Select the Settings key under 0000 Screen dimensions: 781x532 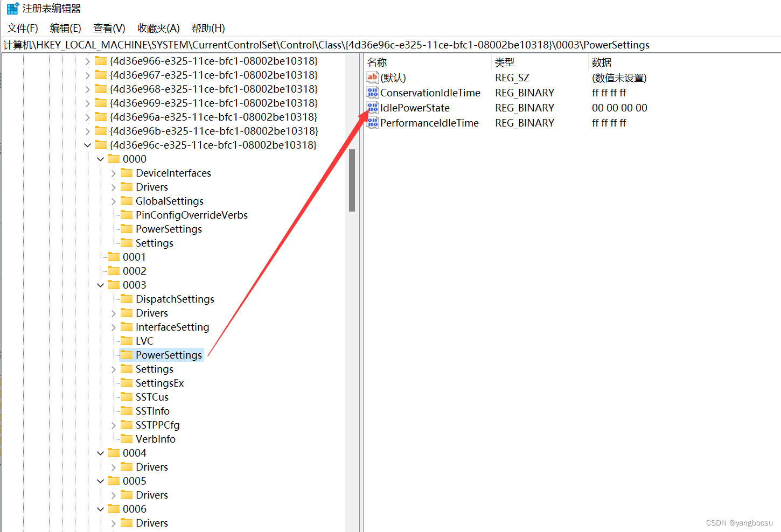coord(155,243)
